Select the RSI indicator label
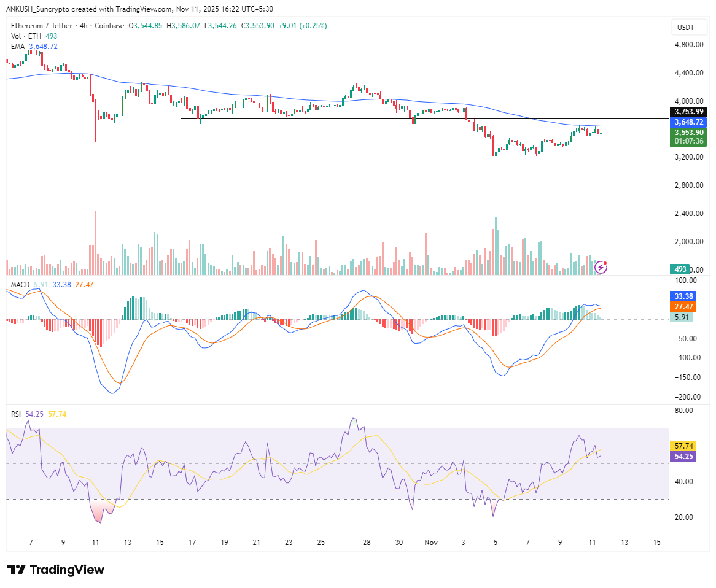 point(16,414)
